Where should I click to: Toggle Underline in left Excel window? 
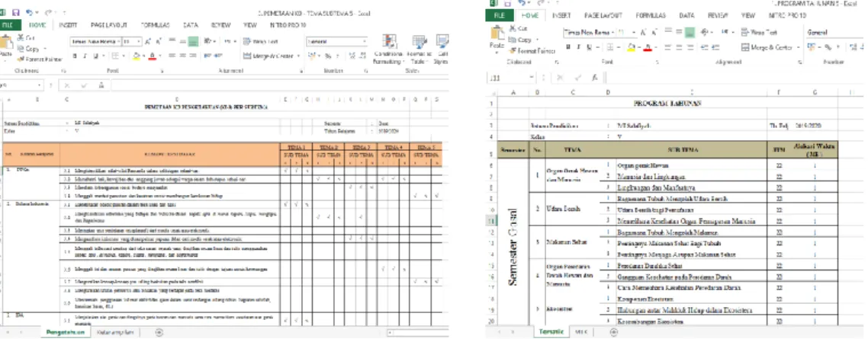tap(96, 56)
